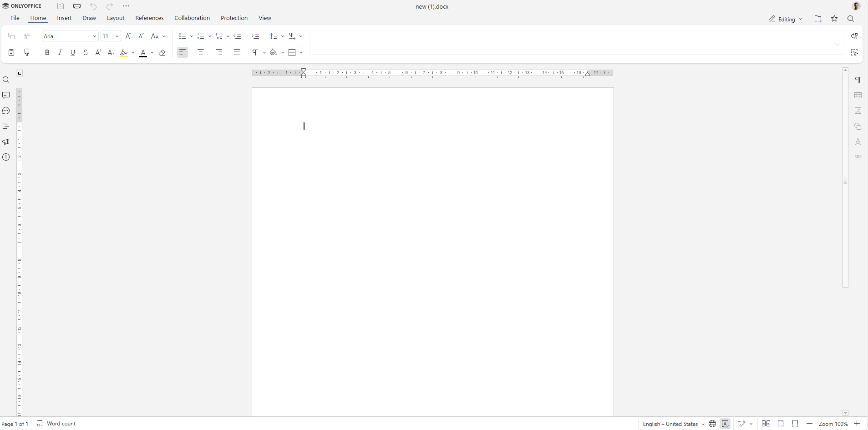Click the Print icon in title bar
This screenshot has height=430, width=868.
(x=77, y=6)
